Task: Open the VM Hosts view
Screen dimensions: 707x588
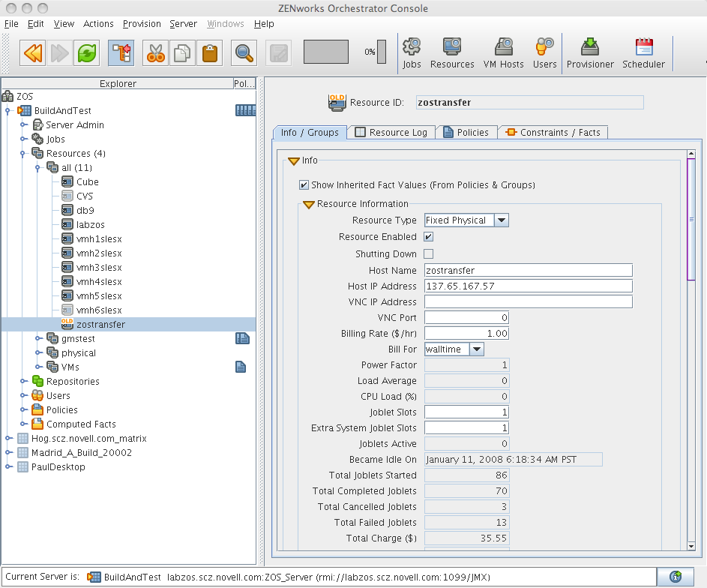Action: click(504, 53)
